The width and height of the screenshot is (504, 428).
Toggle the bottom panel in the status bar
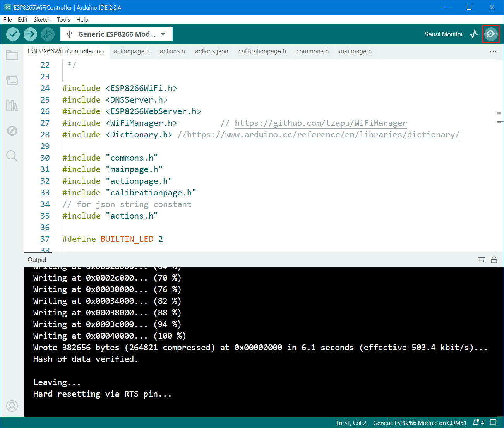[x=493, y=423]
